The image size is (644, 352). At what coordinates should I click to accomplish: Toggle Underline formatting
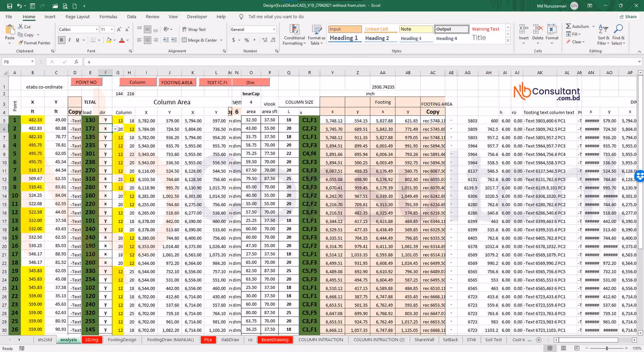(77, 40)
